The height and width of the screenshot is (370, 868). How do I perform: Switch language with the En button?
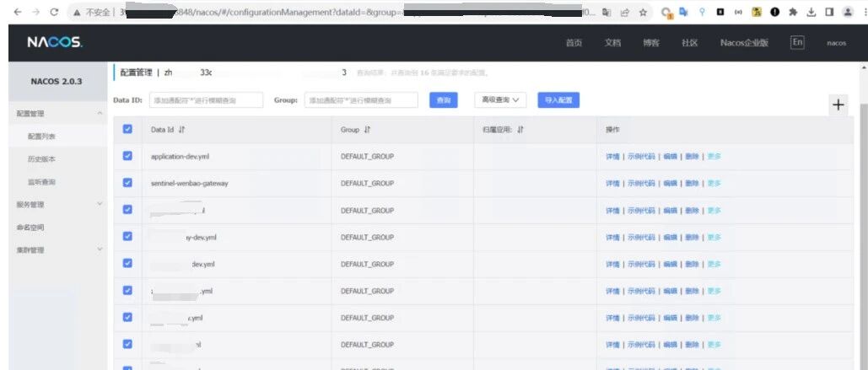[x=797, y=43]
